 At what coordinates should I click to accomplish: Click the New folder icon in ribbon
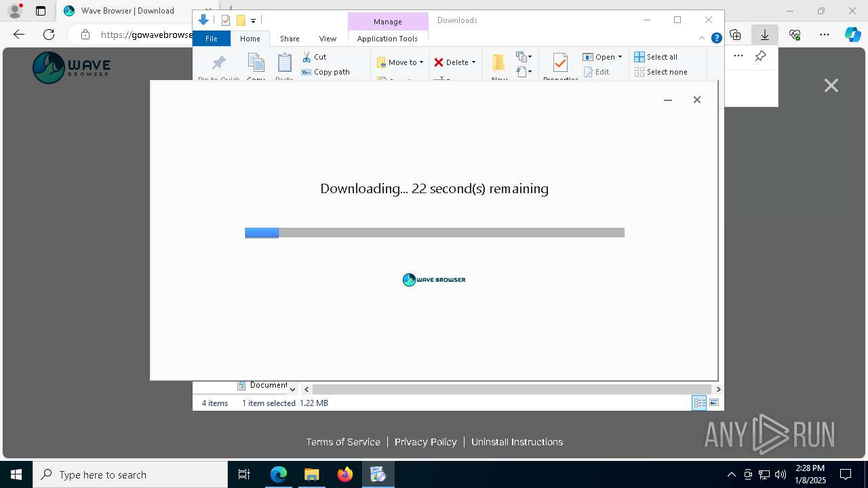499,63
